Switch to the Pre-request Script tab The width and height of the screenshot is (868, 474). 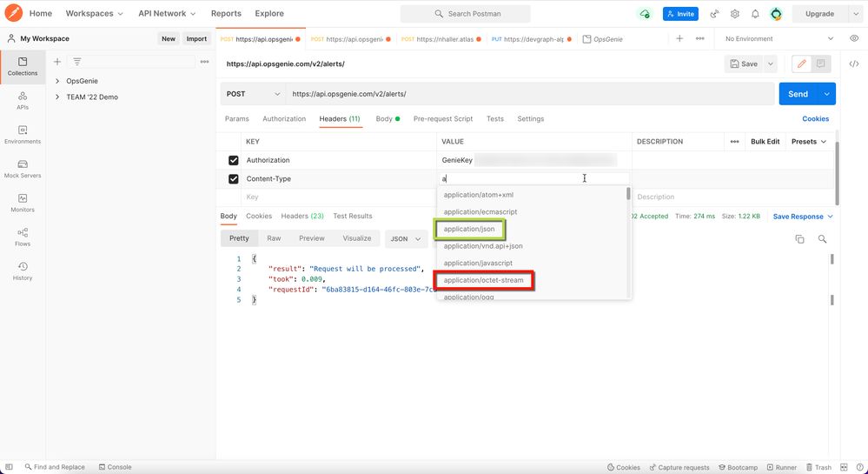point(443,118)
